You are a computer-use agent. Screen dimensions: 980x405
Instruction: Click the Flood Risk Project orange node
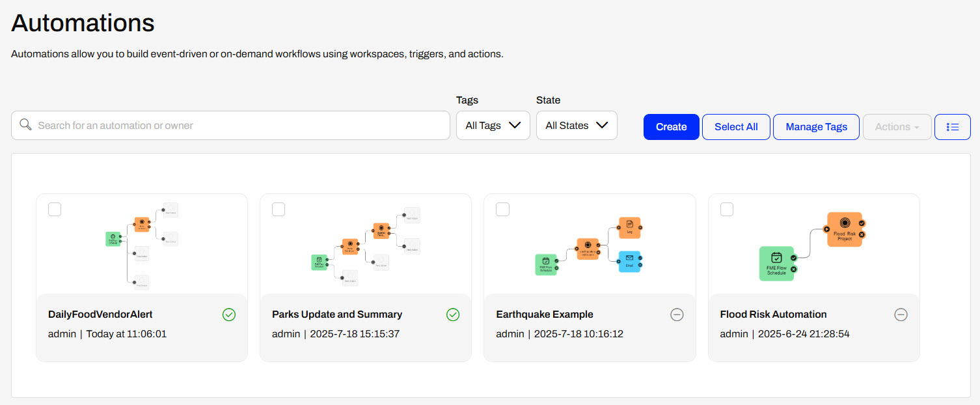click(x=844, y=229)
